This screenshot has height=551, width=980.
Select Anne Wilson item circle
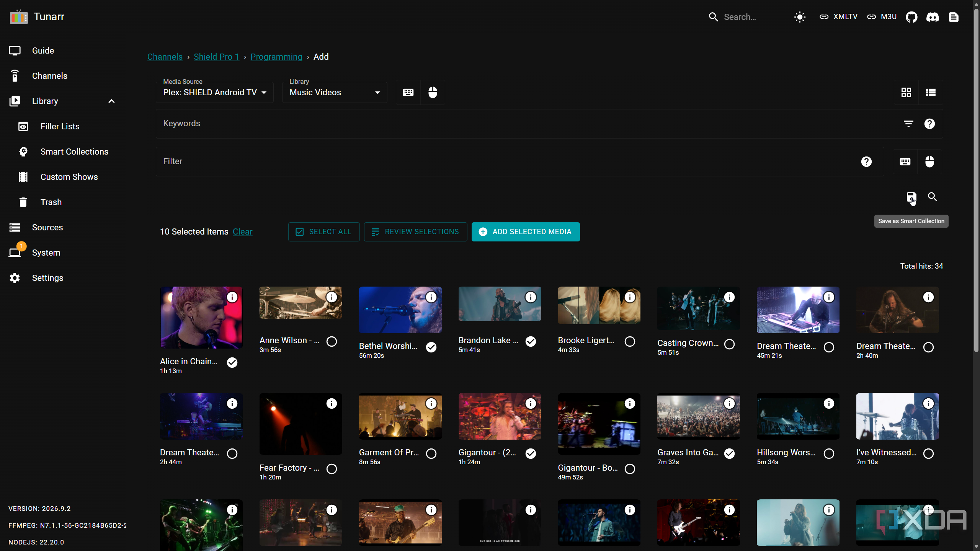(332, 341)
